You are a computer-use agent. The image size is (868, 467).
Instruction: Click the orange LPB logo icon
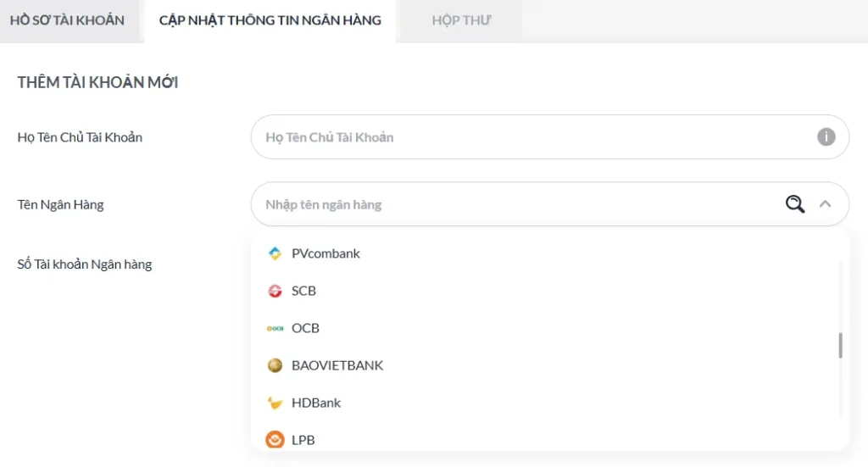click(x=275, y=439)
